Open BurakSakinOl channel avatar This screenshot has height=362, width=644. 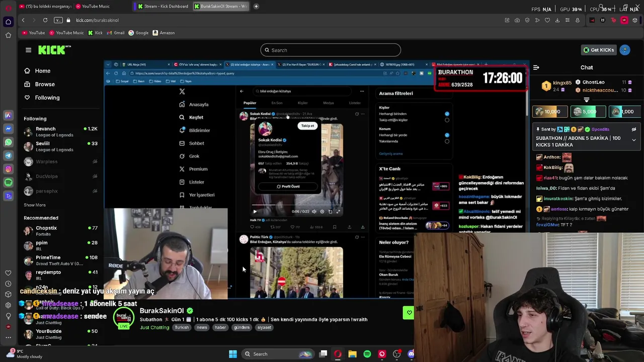pos(124,318)
